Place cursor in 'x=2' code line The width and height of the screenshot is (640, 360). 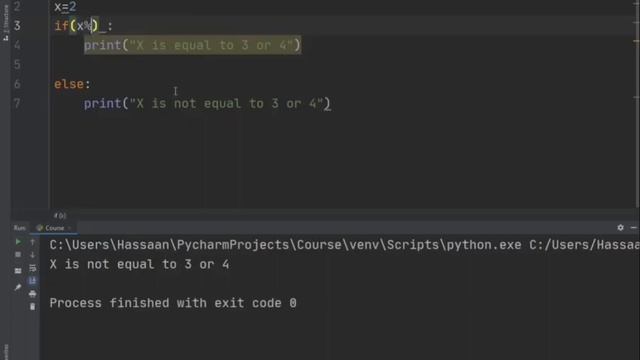pos(65,7)
